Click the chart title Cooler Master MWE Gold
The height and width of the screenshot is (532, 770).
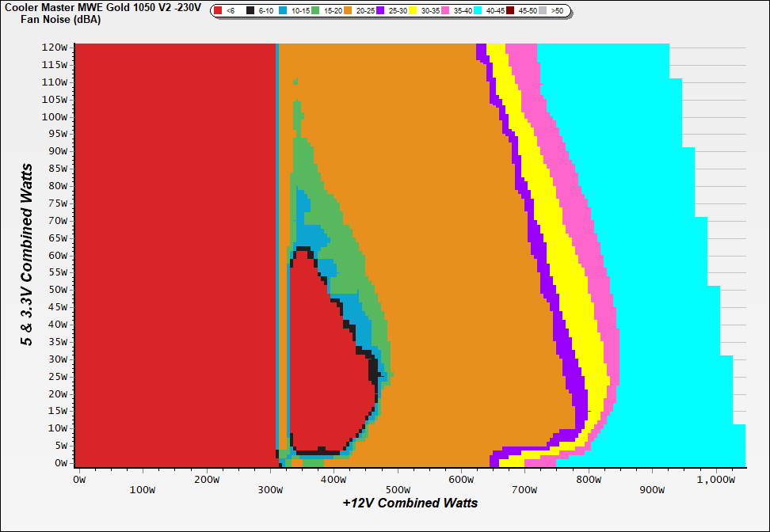[103, 7]
